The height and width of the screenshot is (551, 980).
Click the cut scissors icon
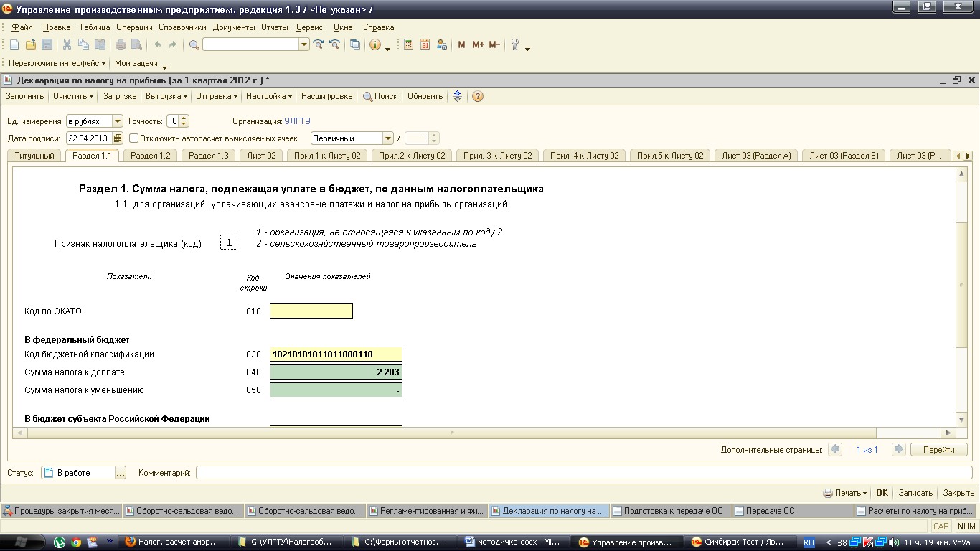coord(67,44)
